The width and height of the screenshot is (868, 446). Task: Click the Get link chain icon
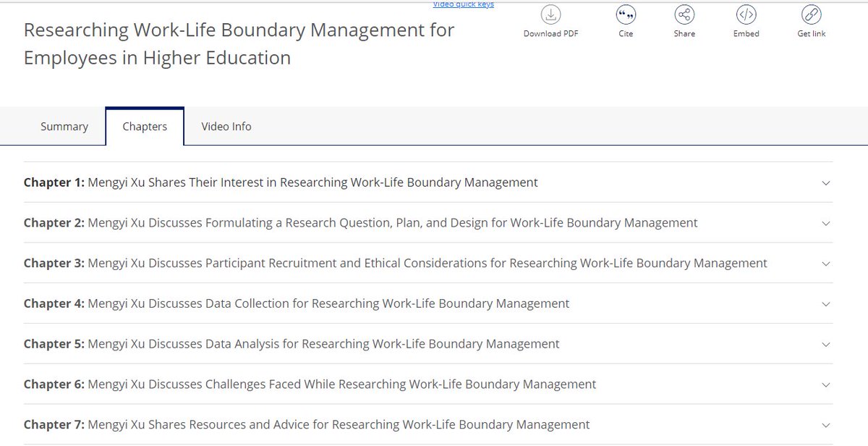click(x=812, y=15)
